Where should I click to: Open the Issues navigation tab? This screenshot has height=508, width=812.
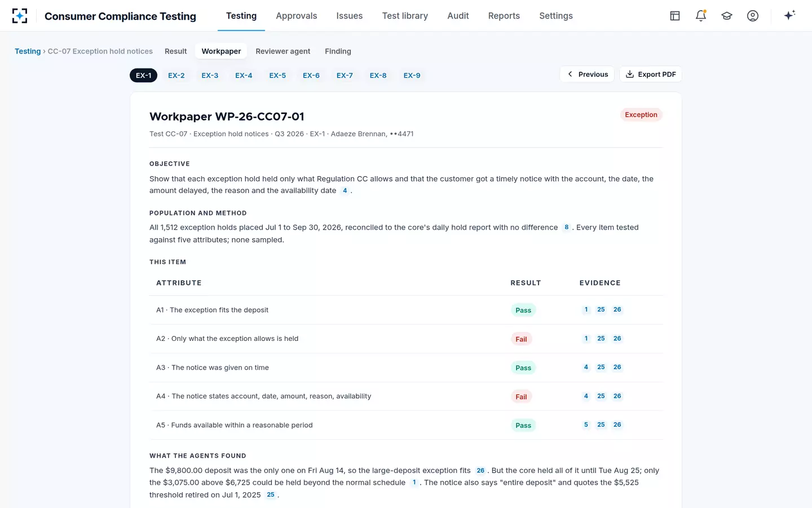350,16
